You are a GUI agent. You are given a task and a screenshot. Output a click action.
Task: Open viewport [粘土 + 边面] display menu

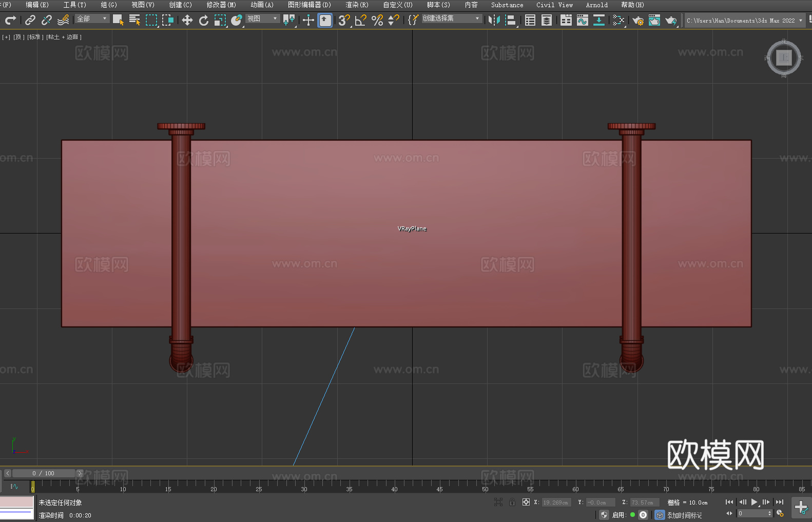[64, 37]
